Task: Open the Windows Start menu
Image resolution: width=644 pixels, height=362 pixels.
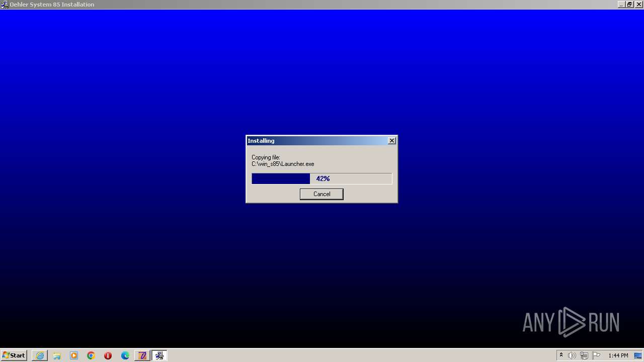Action: [14, 355]
